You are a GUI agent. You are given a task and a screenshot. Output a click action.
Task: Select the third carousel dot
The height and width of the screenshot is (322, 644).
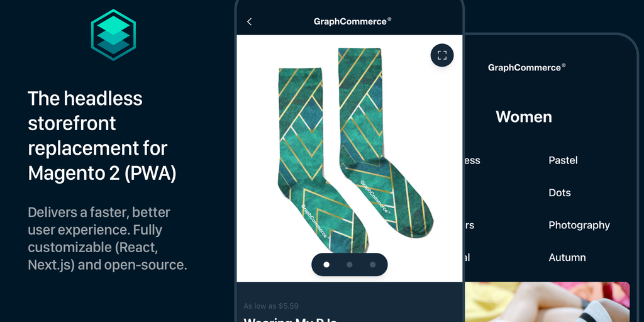click(372, 265)
